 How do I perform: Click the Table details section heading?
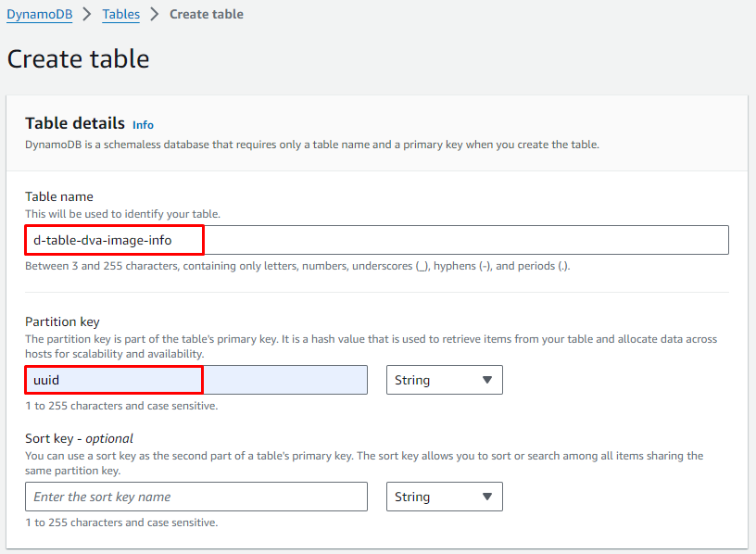click(75, 123)
